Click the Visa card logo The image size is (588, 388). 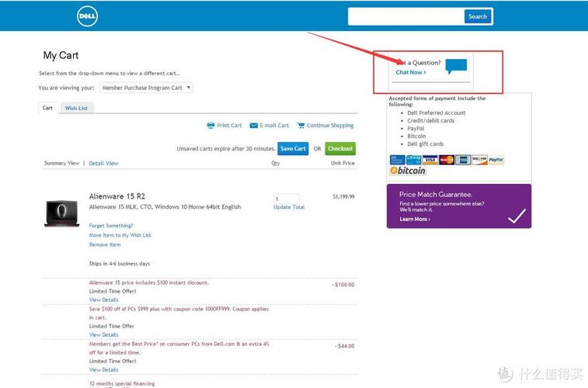pyautogui.click(x=430, y=160)
